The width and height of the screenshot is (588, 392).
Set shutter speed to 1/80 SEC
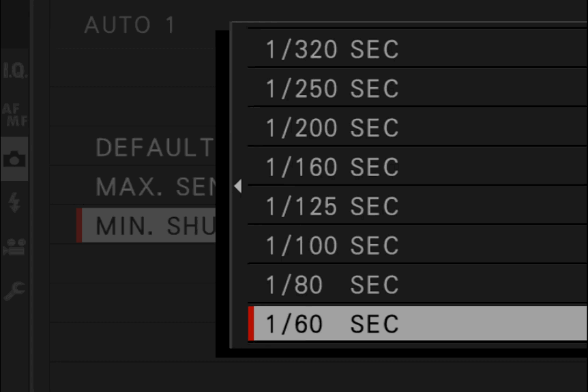[417, 285]
